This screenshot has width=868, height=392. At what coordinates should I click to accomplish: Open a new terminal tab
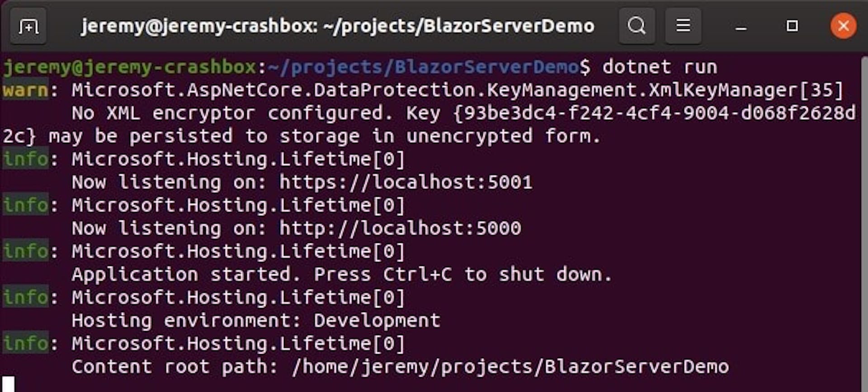(28, 26)
